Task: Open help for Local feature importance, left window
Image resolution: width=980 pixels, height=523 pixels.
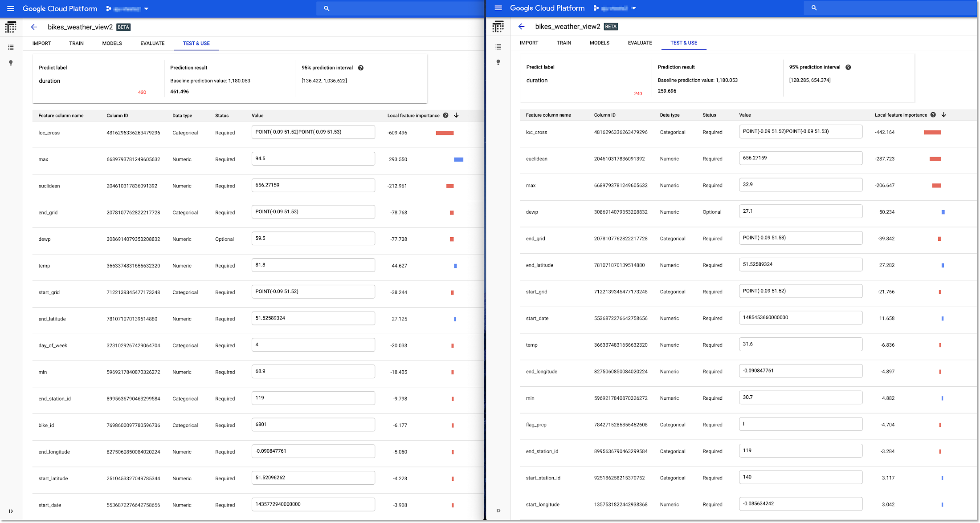Action: [445, 115]
